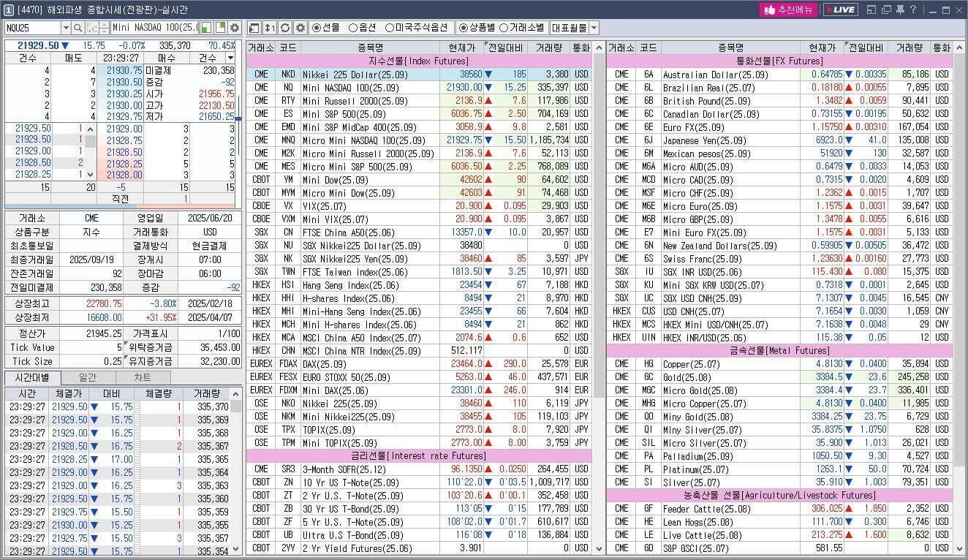
Task: Select the Gold(25.08) row
Action: pos(779,377)
